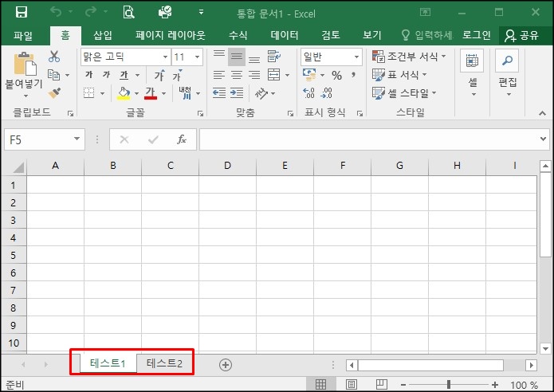Select the 테스트2 sheet tab
Image resolution: width=554 pixels, height=392 pixels.
click(164, 363)
